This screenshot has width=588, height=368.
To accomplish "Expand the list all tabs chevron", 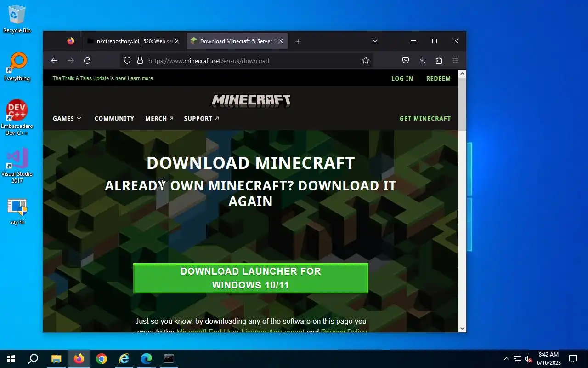I will [x=375, y=41].
